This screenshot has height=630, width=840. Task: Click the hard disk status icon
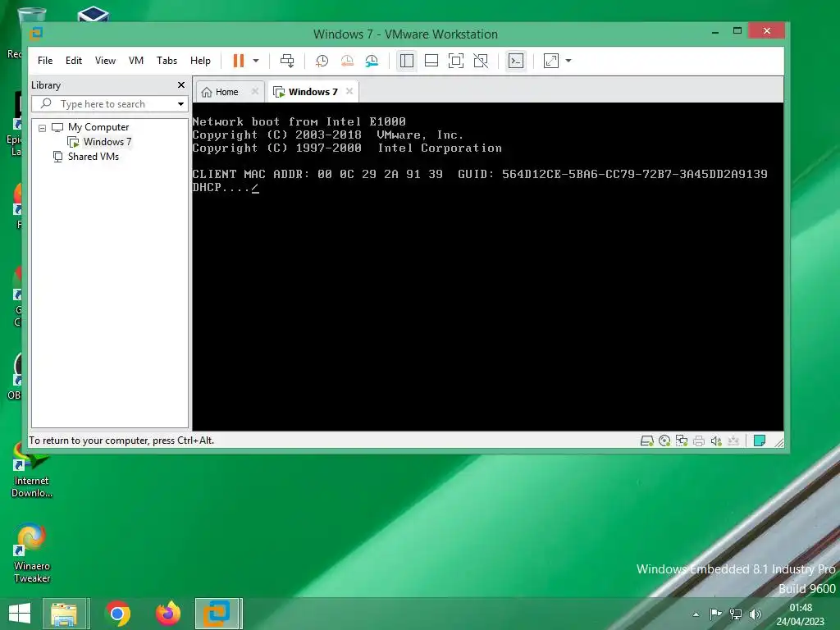pos(647,441)
